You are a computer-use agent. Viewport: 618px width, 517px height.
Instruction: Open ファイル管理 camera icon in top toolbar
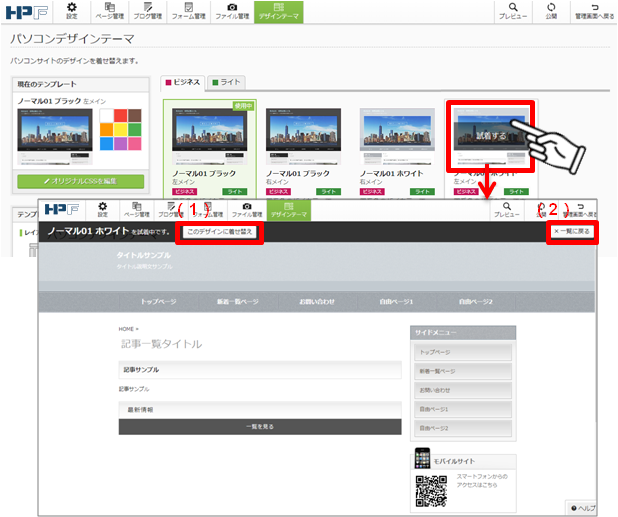pyautogui.click(x=232, y=12)
